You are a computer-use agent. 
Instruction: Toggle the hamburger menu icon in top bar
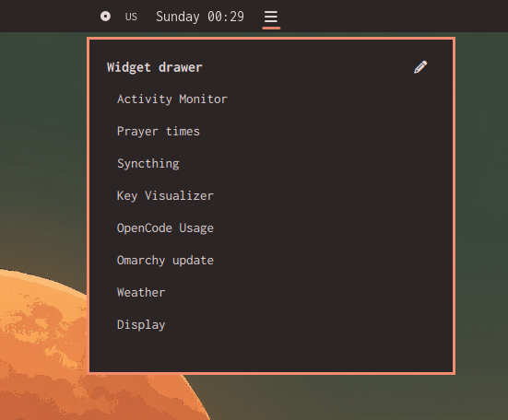[x=271, y=17]
